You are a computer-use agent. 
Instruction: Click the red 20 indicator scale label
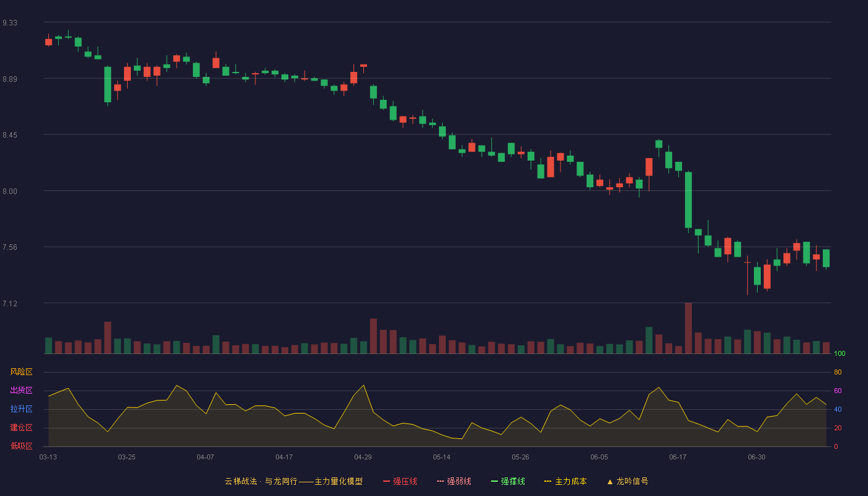click(x=838, y=428)
